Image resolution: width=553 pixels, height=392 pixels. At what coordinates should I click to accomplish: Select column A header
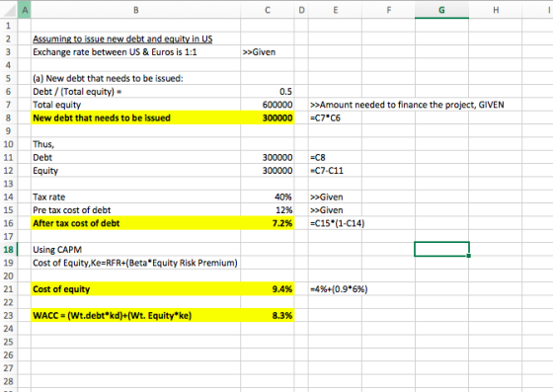pyautogui.click(x=25, y=10)
